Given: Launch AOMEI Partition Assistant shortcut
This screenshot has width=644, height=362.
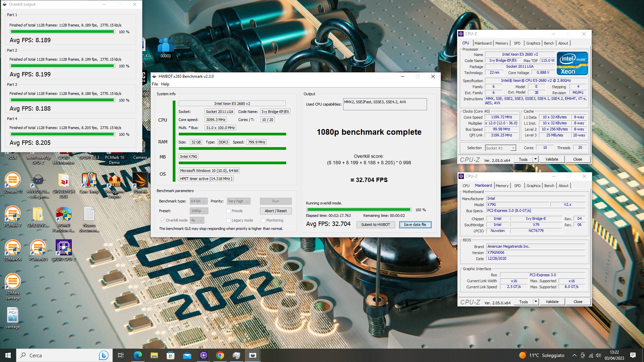Looking at the screenshot, I should tap(63, 220).
